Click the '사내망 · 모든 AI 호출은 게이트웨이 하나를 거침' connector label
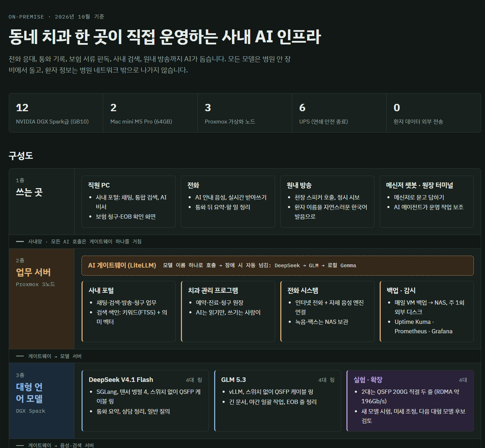This screenshot has width=485, height=448. click(x=85, y=242)
